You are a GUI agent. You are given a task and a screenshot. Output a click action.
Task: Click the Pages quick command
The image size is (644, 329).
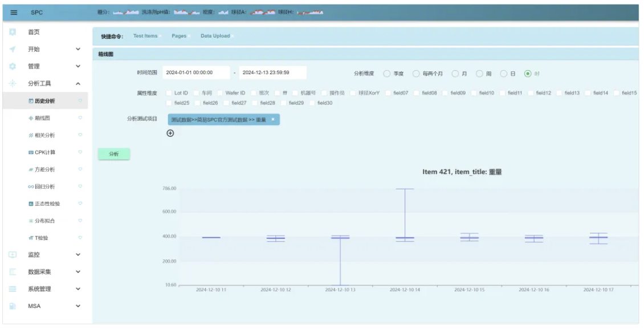179,36
